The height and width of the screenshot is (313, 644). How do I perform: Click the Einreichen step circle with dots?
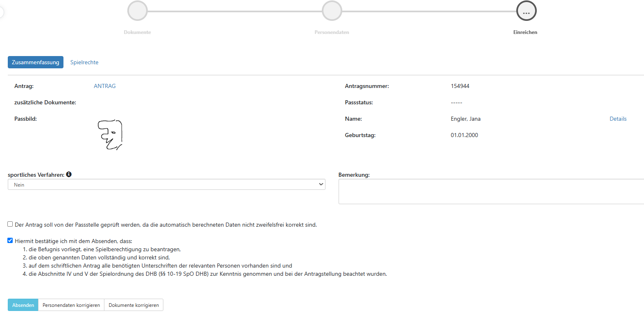(x=526, y=11)
